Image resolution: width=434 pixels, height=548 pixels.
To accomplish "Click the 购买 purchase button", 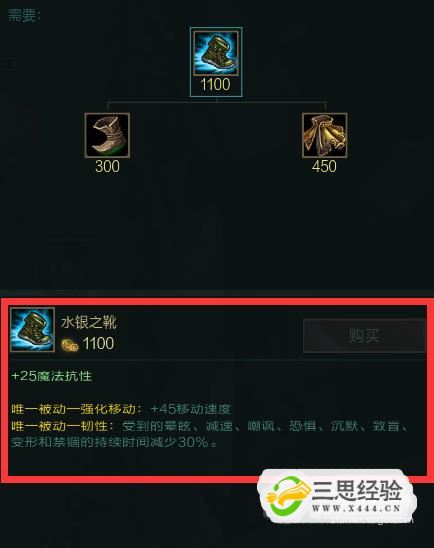I will pyautogui.click(x=364, y=336).
